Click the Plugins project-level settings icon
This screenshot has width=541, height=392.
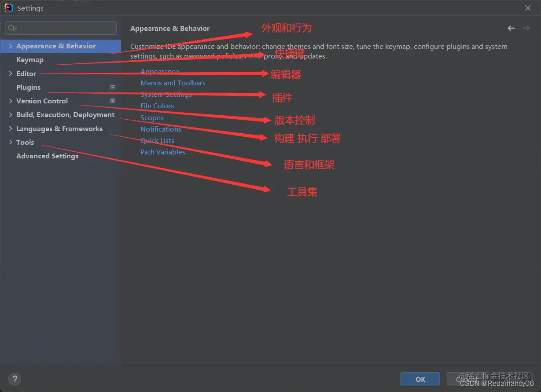[x=113, y=87]
